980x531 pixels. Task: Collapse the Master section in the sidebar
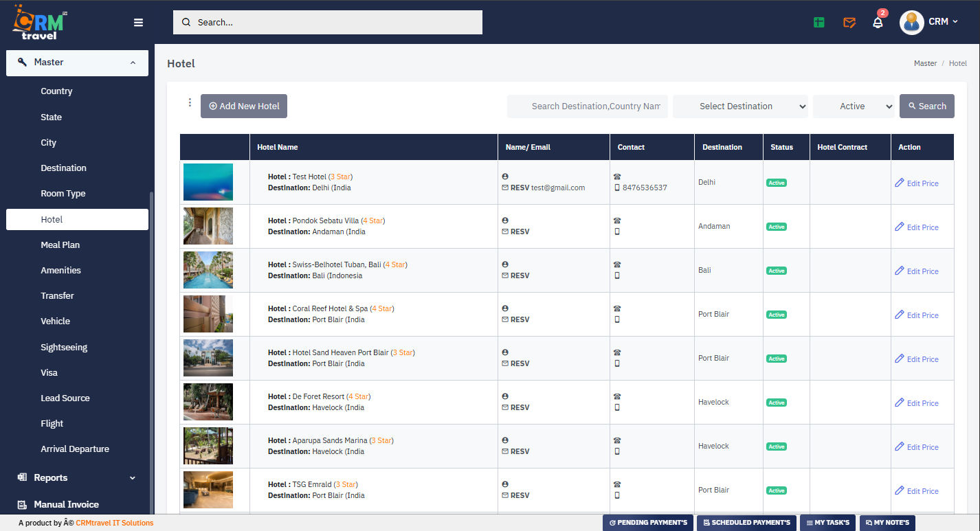pyautogui.click(x=77, y=63)
